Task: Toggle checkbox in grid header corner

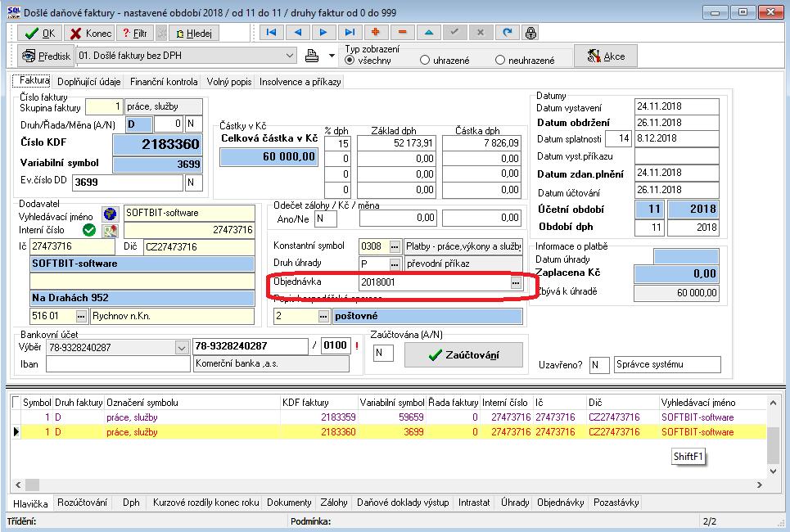Action: click(16, 402)
